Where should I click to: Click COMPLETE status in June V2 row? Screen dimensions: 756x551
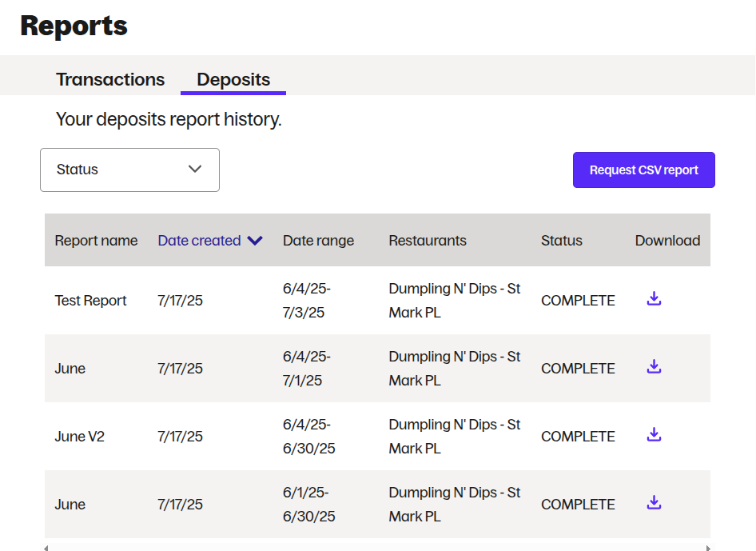578,437
